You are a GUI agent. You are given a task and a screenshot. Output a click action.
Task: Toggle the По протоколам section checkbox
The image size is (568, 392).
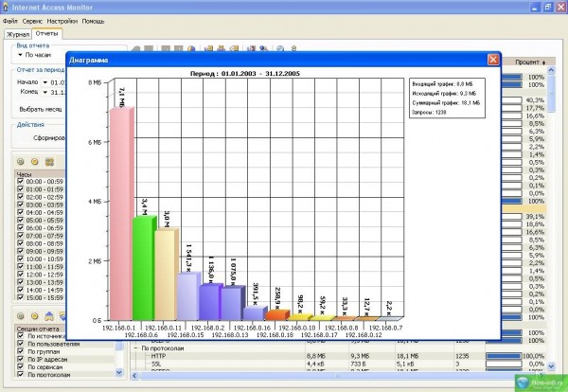tap(20, 374)
